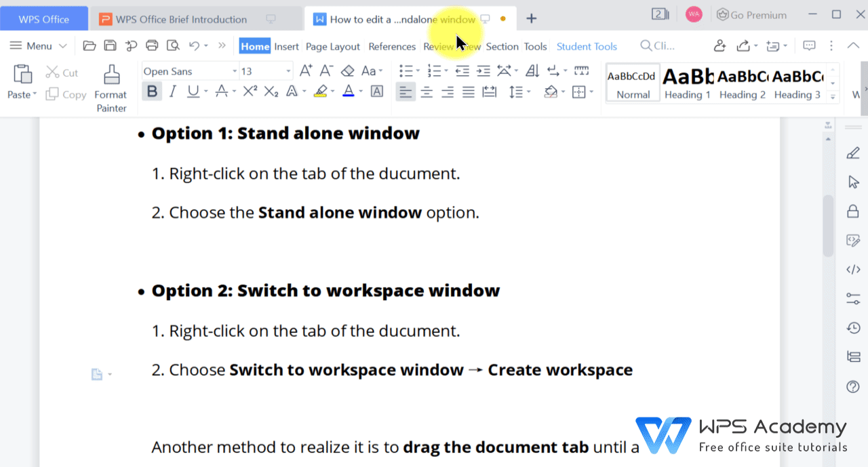Image resolution: width=868 pixels, height=467 pixels.
Task: Toggle bold formatting on
Action: click(x=152, y=91)
